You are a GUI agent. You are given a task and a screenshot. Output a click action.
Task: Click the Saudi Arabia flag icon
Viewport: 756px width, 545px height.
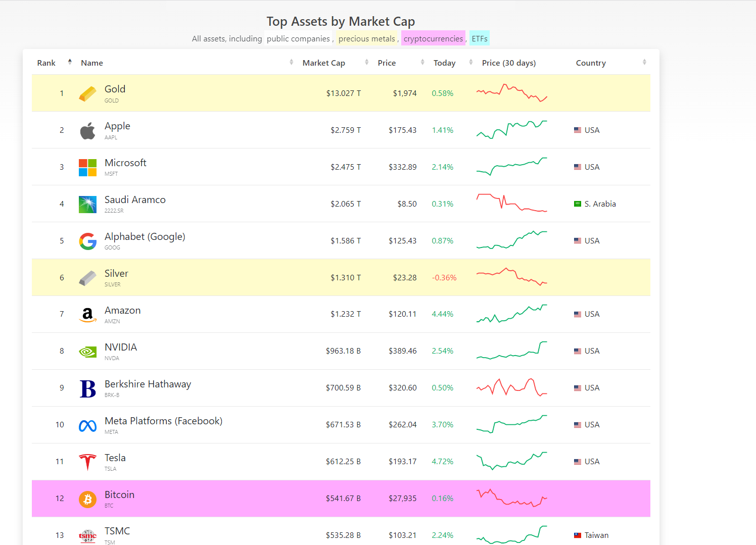tap(578, 204)
